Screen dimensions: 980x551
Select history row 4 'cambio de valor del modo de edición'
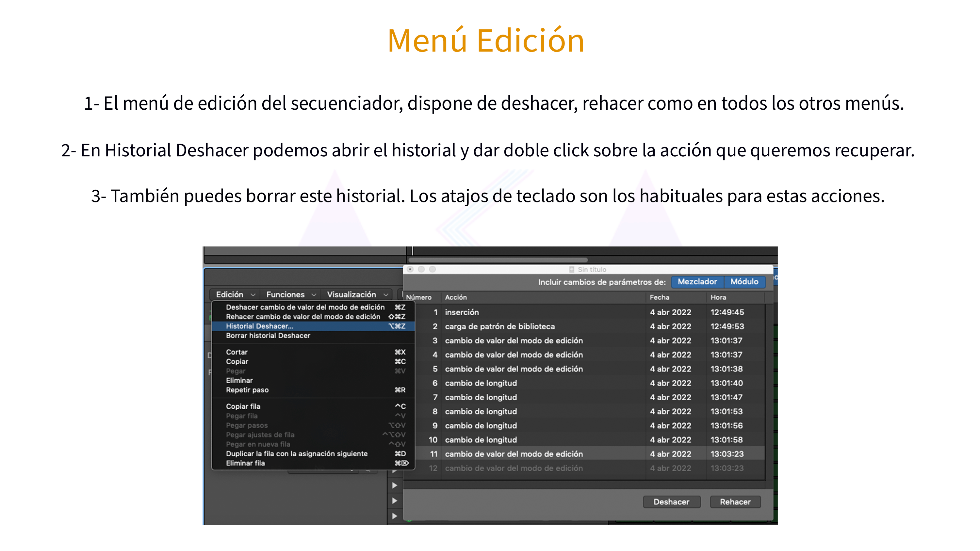coord(584,355)
